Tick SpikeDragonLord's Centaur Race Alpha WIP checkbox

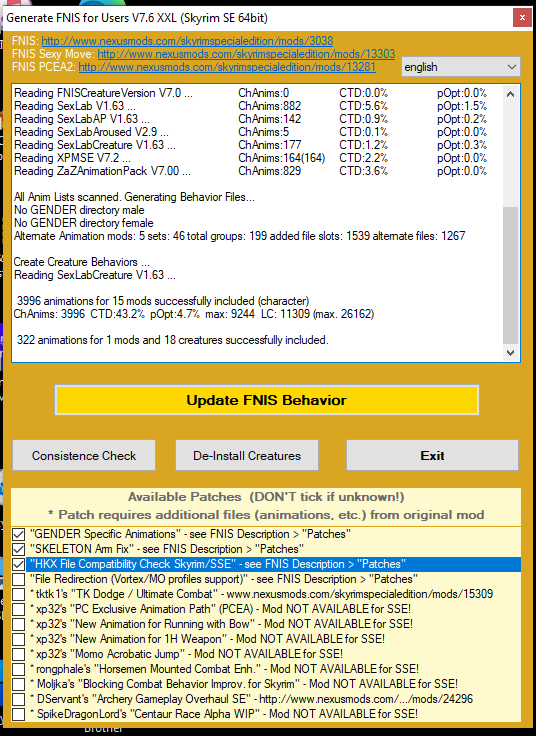[19, 714]
